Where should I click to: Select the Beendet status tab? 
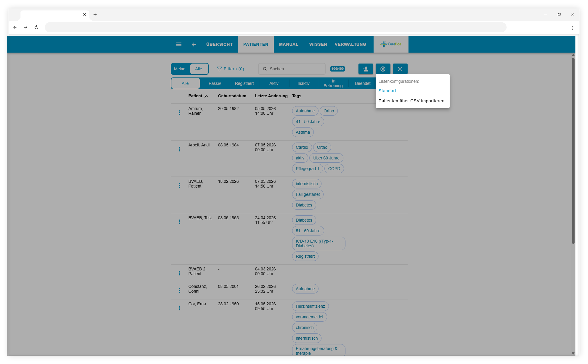(x=362, y=83)
